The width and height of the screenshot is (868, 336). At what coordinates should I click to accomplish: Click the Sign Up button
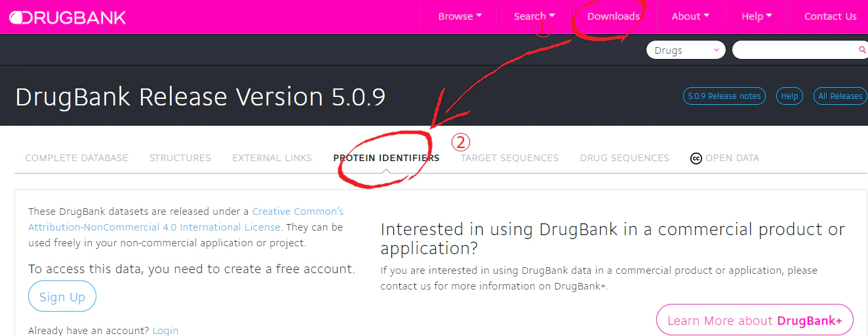62,297
